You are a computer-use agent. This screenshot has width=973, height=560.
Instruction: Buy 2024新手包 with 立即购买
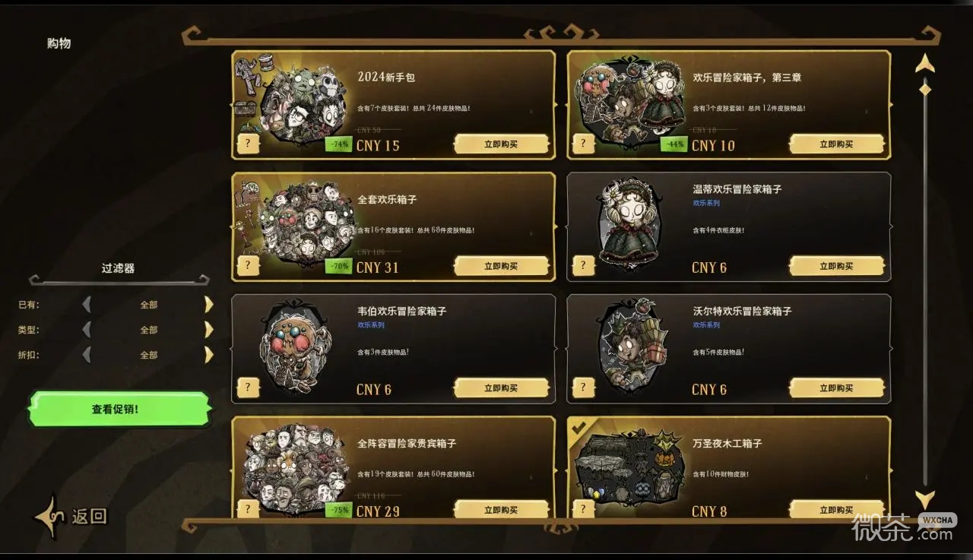pos(501,144)
